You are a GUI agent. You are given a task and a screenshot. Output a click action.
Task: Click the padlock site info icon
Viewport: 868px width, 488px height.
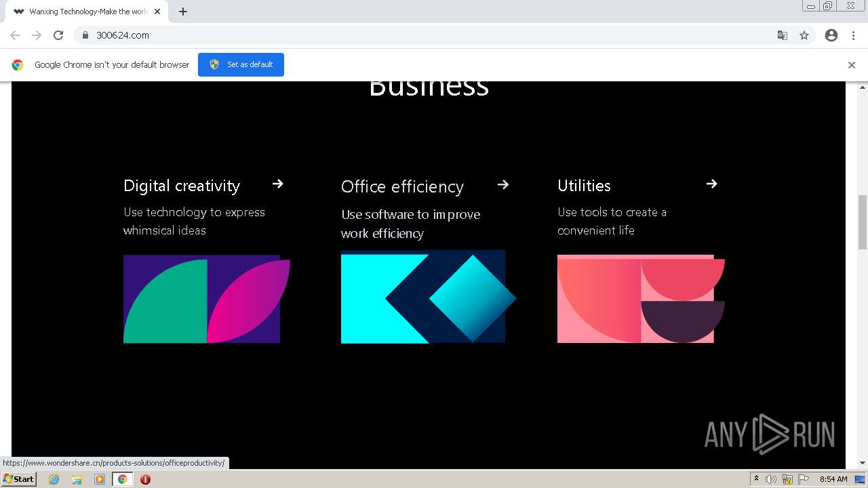(x=85, y=35)
